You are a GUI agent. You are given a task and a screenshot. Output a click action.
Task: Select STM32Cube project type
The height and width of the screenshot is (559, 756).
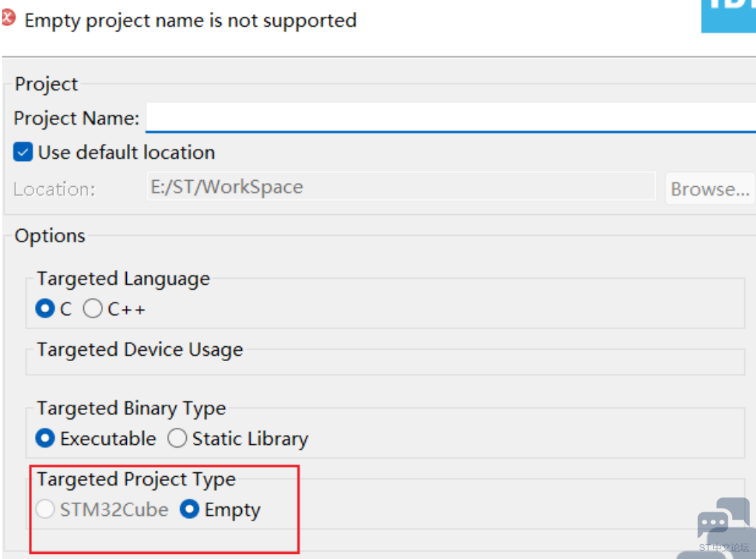45,509
